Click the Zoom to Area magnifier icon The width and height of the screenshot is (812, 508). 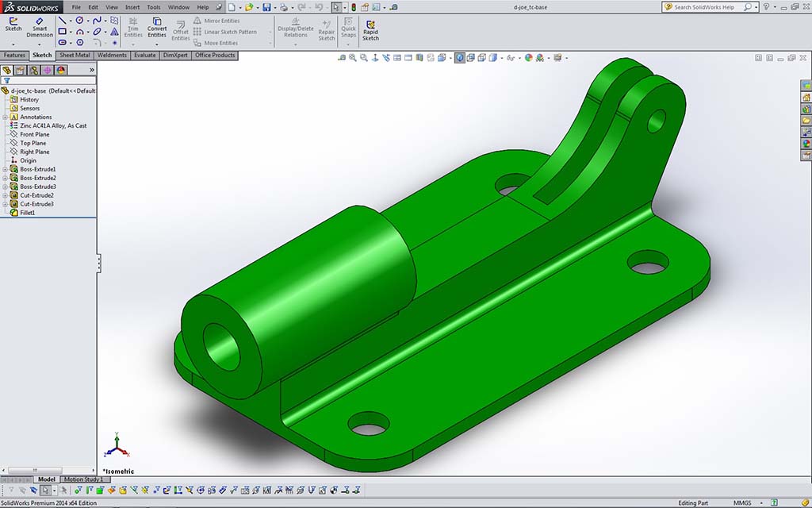point(353,58)
